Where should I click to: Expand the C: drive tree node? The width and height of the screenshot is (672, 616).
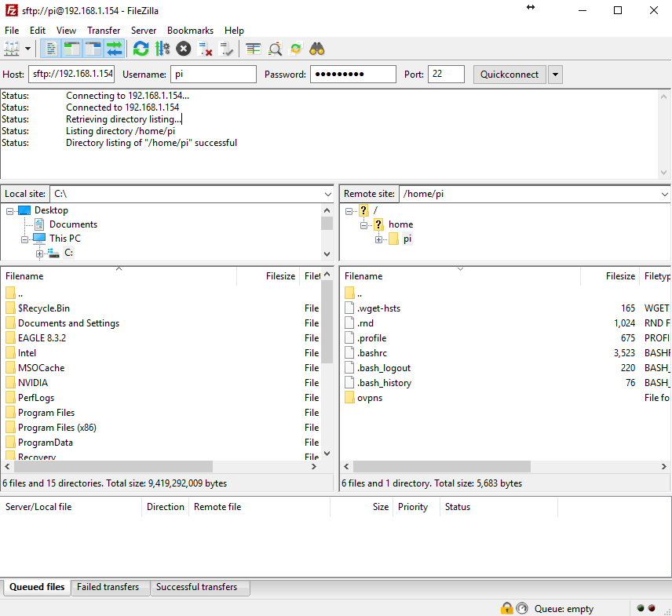coord(39,253)
